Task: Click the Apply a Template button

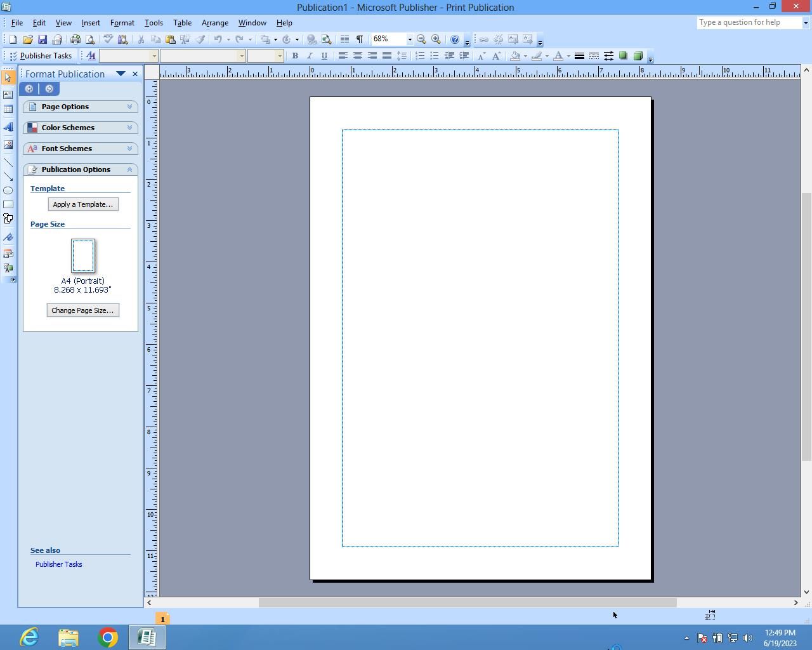Action: pyautogui.click(x=83, y=204)
